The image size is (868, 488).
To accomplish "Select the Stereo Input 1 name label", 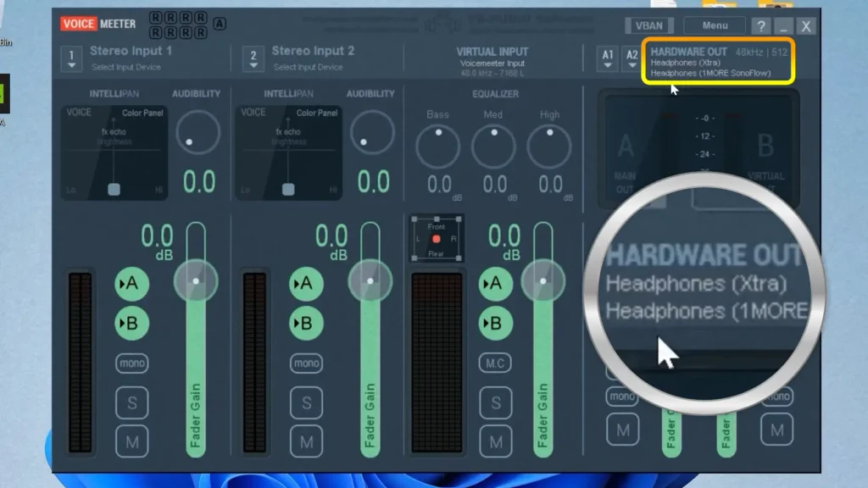I will pyautogui.click(x=131, y=51).
